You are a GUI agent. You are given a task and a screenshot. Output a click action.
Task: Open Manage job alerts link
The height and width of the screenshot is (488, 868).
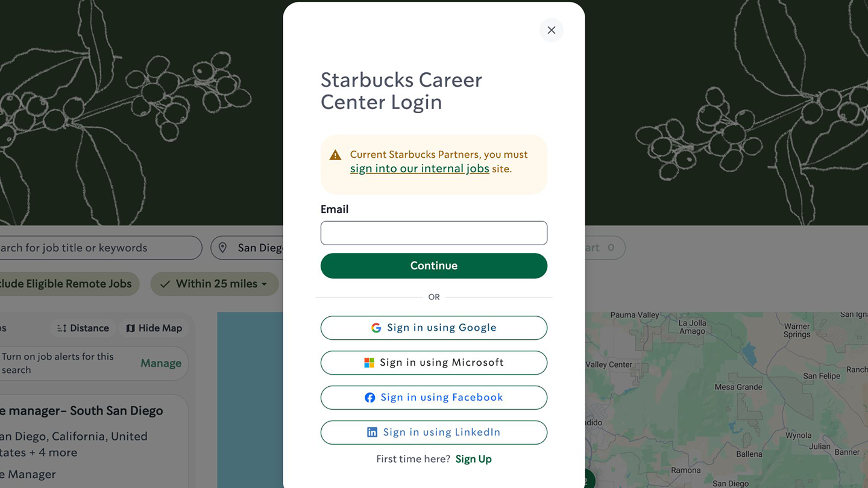point(161,363)
